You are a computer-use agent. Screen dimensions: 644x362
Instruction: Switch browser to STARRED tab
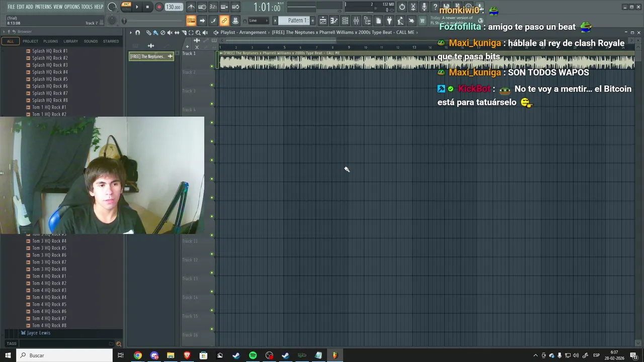pyautogui.click(x=111, y=41)
